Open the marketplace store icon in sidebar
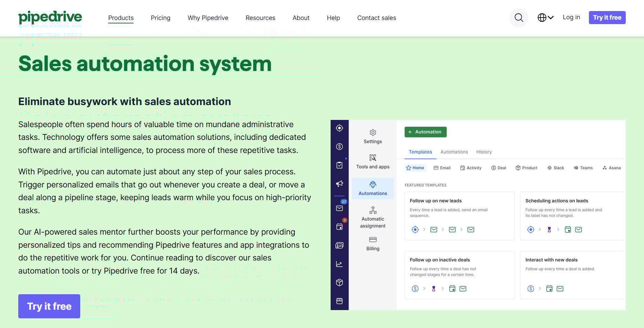 click(340, 301)
